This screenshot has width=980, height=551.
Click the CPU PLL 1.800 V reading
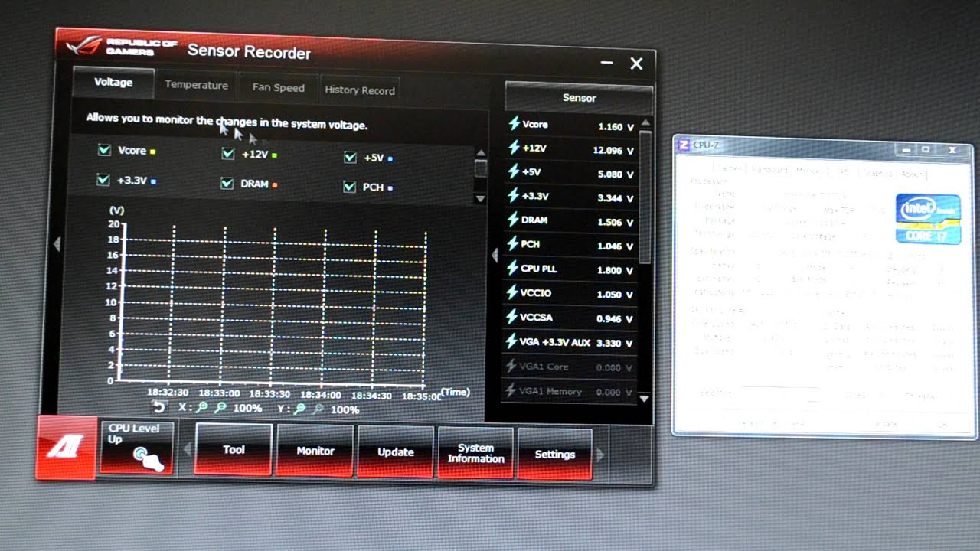(x=616, y=271)
